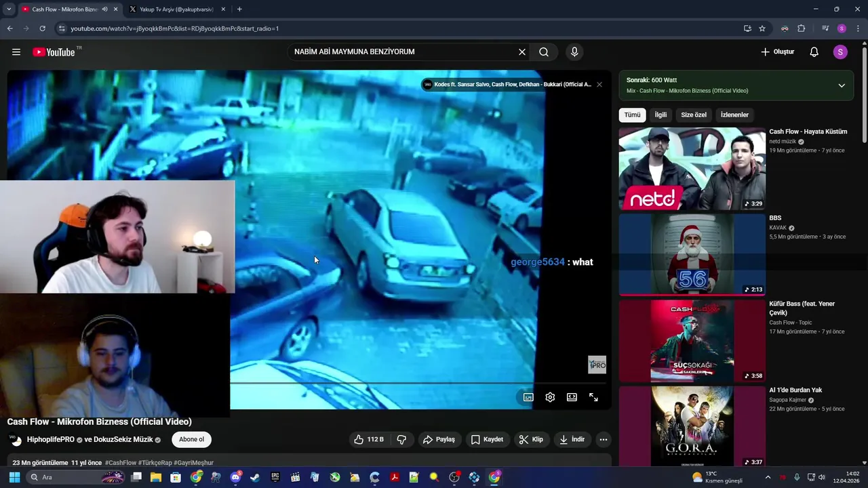Run search with magnifier button
868x488 pixels.
pos(544,52)
